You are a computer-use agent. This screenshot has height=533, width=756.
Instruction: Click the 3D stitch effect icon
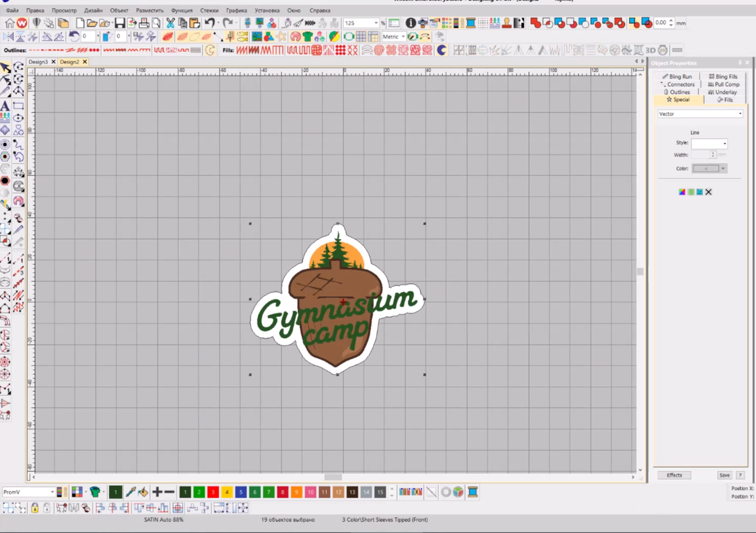coord(650,50)
